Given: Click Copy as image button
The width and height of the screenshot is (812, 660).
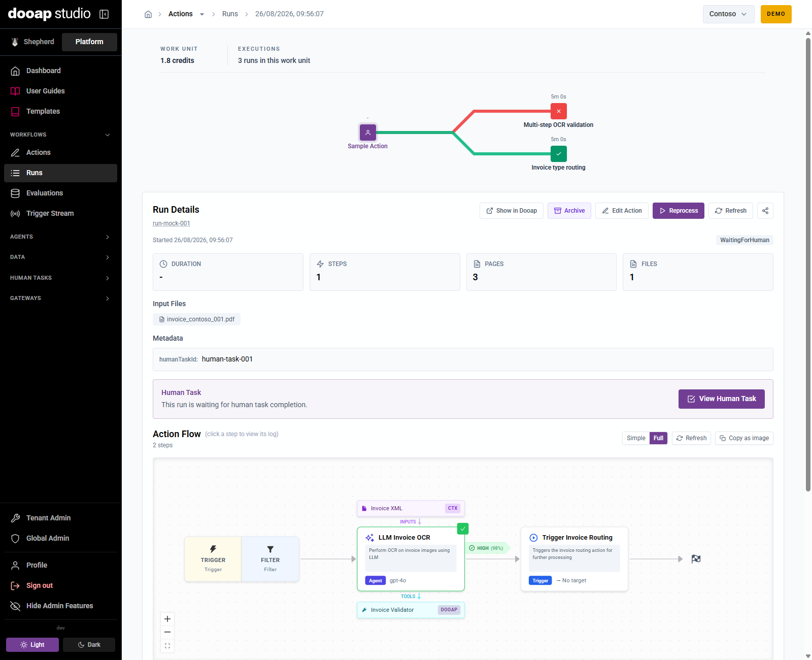Looking at the screenshot, I should click(x=744, y=438).
